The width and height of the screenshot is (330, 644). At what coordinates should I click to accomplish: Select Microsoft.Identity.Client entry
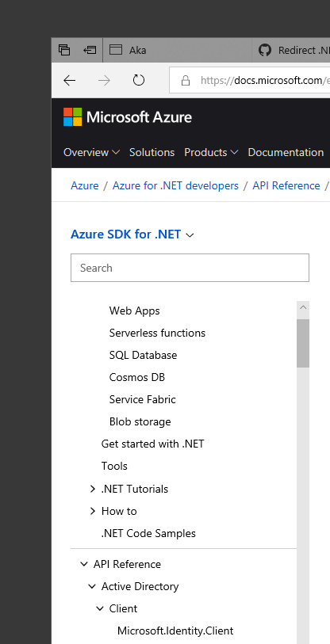coord(175,631)
